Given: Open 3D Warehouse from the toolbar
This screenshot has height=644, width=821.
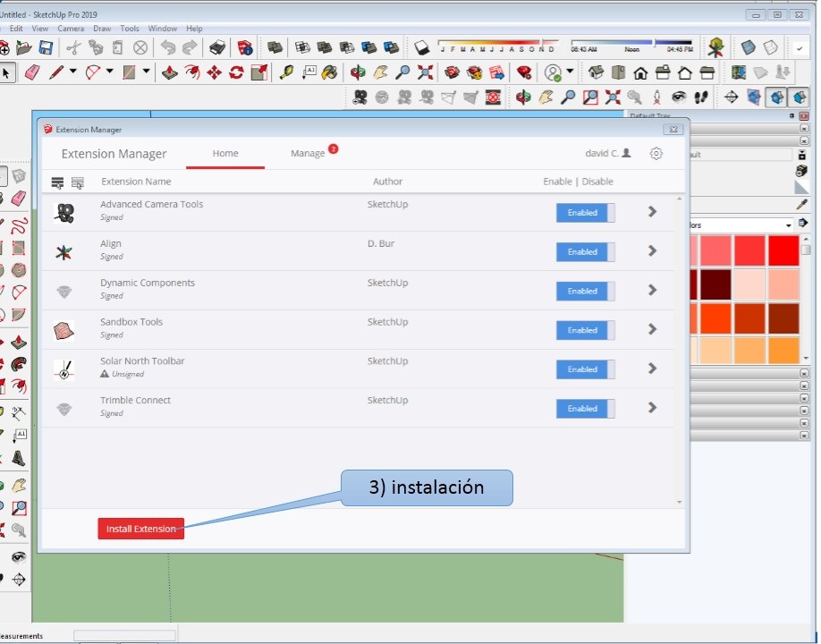Looking at the screenshot, I should 452,72.
